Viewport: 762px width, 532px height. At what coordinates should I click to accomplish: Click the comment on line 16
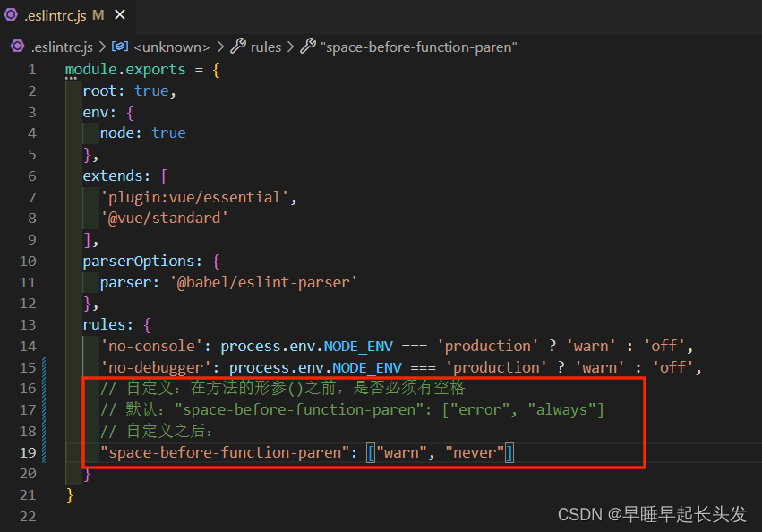(282, 389)
